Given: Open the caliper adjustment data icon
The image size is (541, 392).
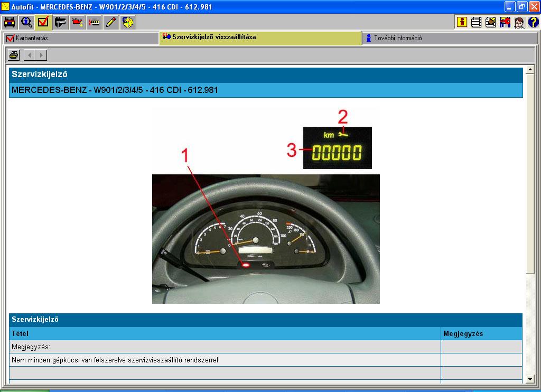Looking at the screenshot, I should (x=60, y=22).
